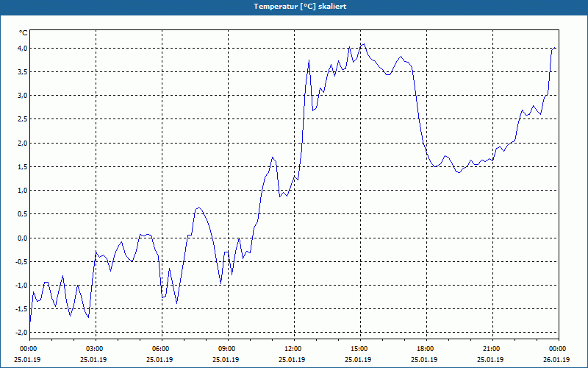Click the 18:00 time axis label
Screen dimensions: 588x368
(426, 349)
